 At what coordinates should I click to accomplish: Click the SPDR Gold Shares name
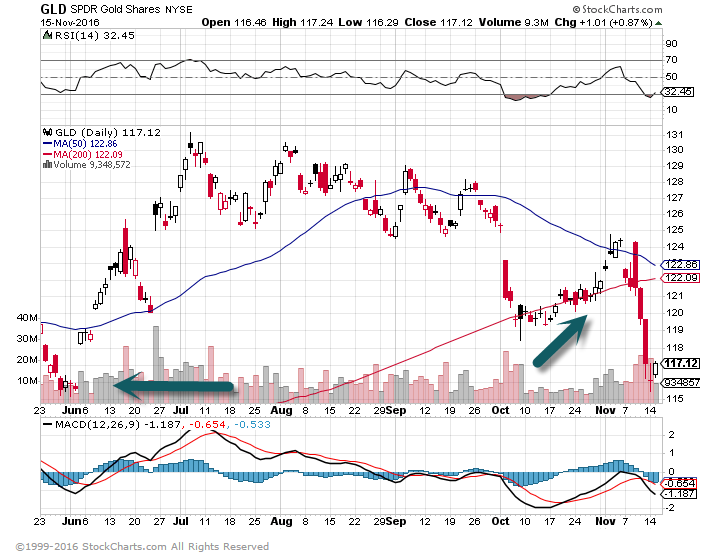[x=116, y=9]
